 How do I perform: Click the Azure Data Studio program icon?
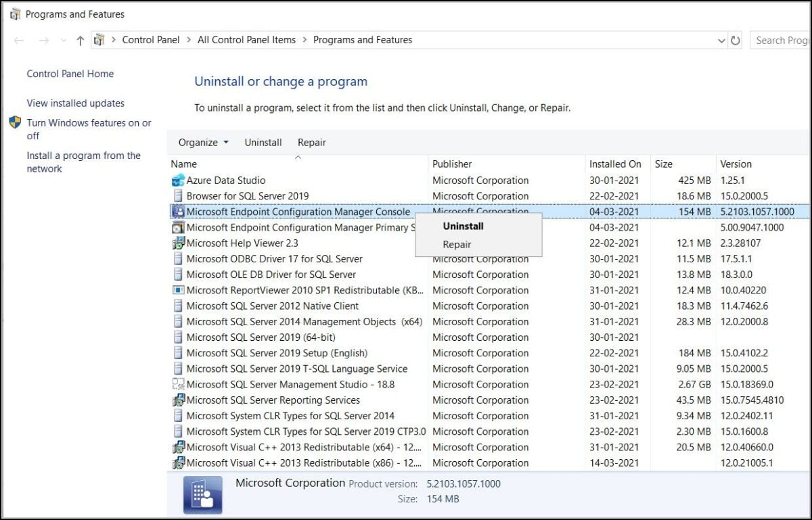[x=178, y=181]
